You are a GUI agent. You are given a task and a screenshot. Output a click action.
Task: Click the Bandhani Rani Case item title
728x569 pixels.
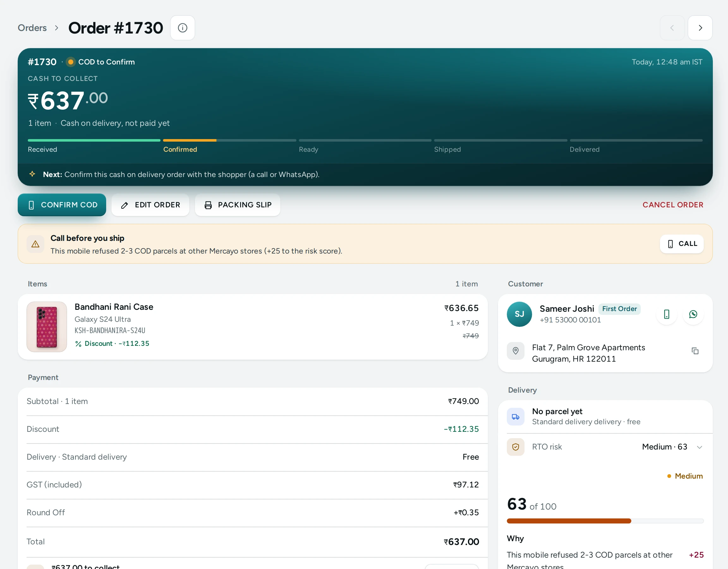(x=114, y=307)
